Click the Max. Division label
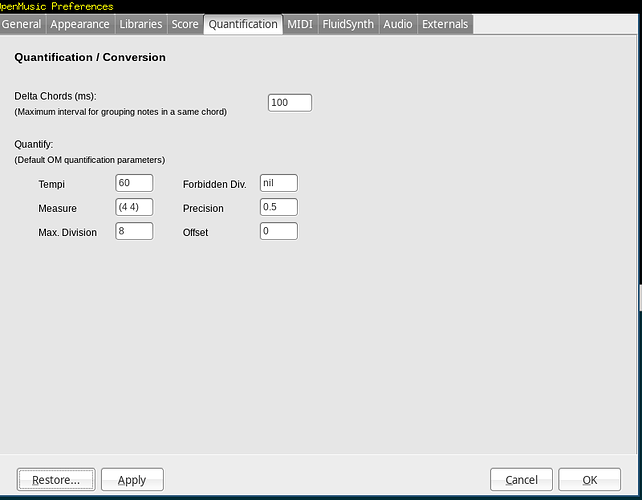Screen dimensions: 642x500 pos(68,233)
